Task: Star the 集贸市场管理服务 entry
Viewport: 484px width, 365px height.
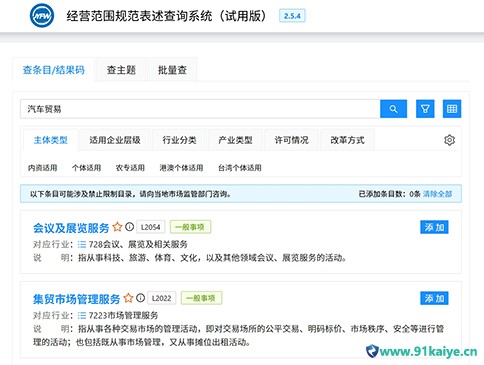Action: pos(128,298)
